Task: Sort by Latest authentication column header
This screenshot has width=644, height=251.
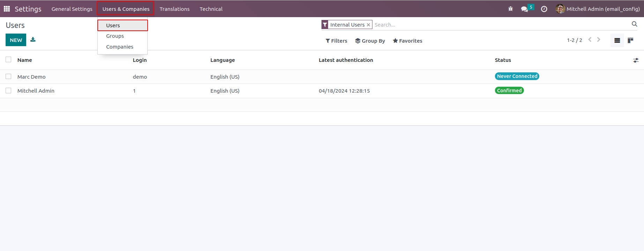Action: 346,60
